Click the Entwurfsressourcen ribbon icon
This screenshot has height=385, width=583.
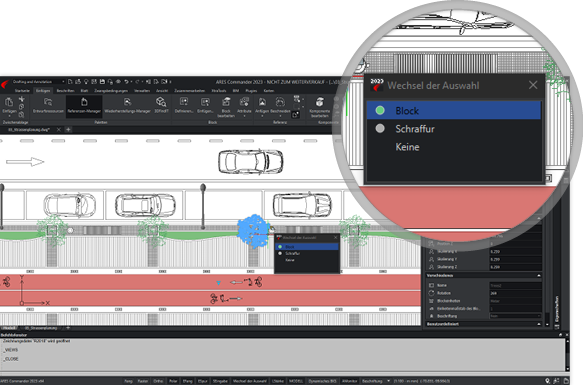[48, 106]
